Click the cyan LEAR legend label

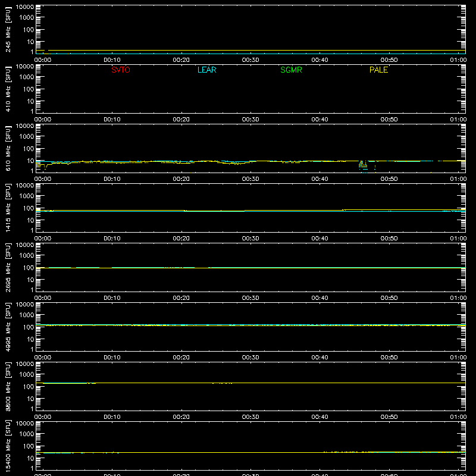coord(206,70)
